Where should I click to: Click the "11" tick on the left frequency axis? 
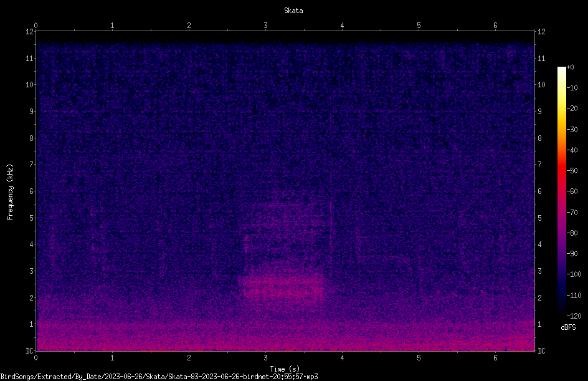click(29, 58)
